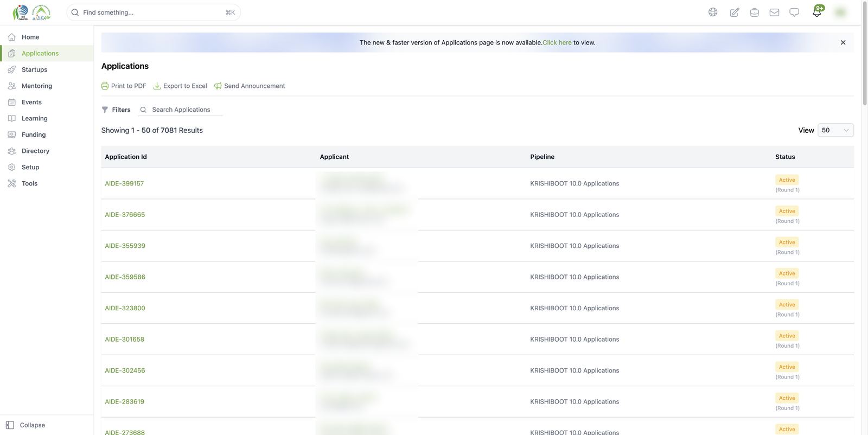Click pipeline cell of AIDE-376665 row
Image resolution: width=868 pixels, height=435 pixels.
[575, 215]
